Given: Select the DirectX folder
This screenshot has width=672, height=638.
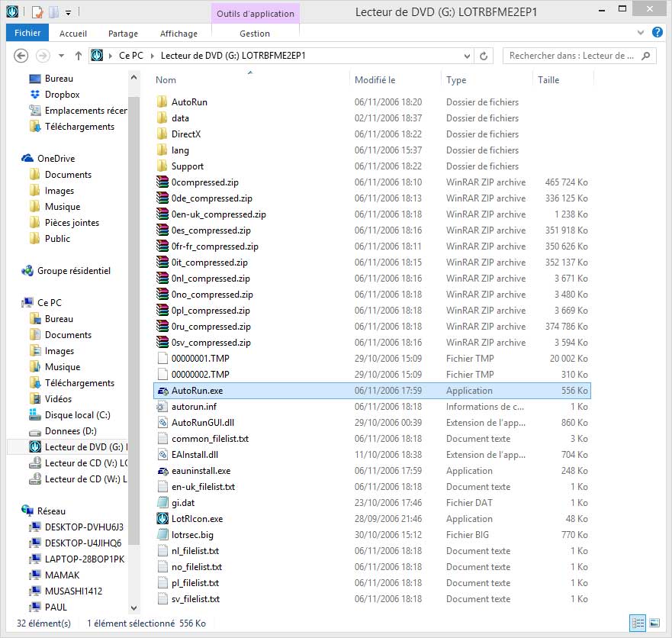Looking at the screenshot, I should coord(185,134).
